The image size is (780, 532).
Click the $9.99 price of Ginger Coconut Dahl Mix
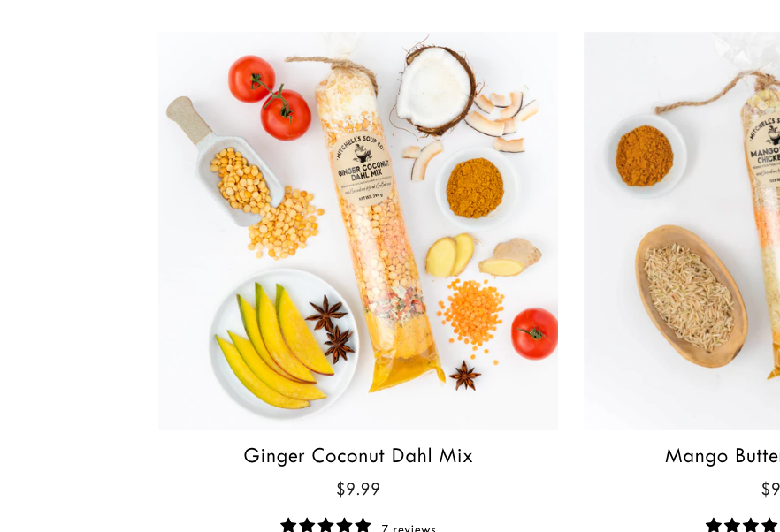point(358,490)
